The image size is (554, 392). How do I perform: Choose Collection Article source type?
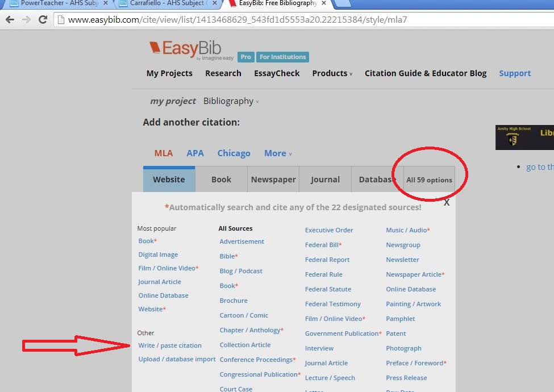pyautogui.click(x=245, y=345)
